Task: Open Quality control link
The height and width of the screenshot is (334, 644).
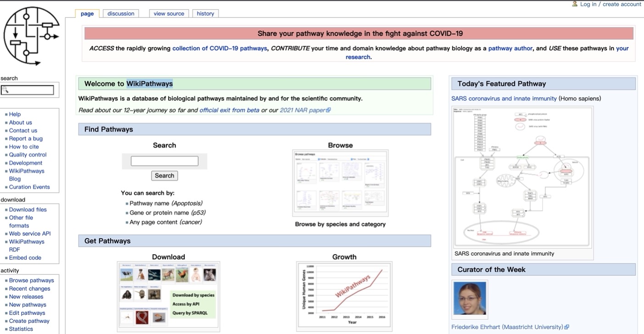Action: pos(28,155)
